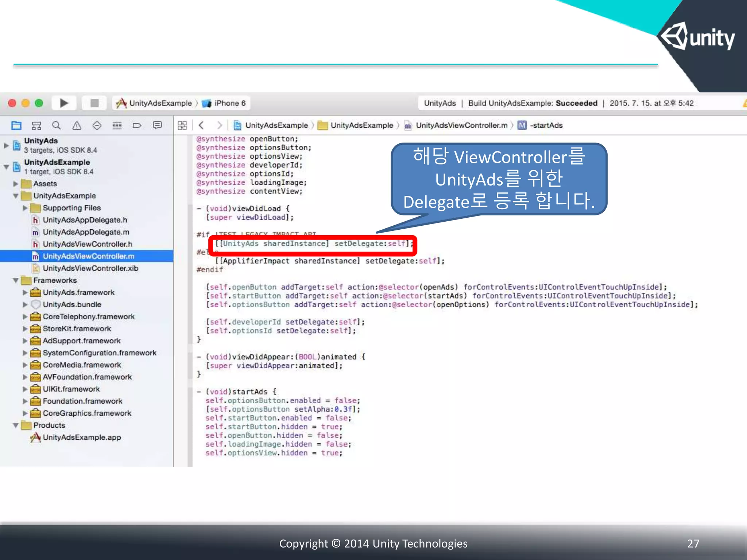Go back in editor history
This screenshot has height=560, width=747.
click(201, 125)
